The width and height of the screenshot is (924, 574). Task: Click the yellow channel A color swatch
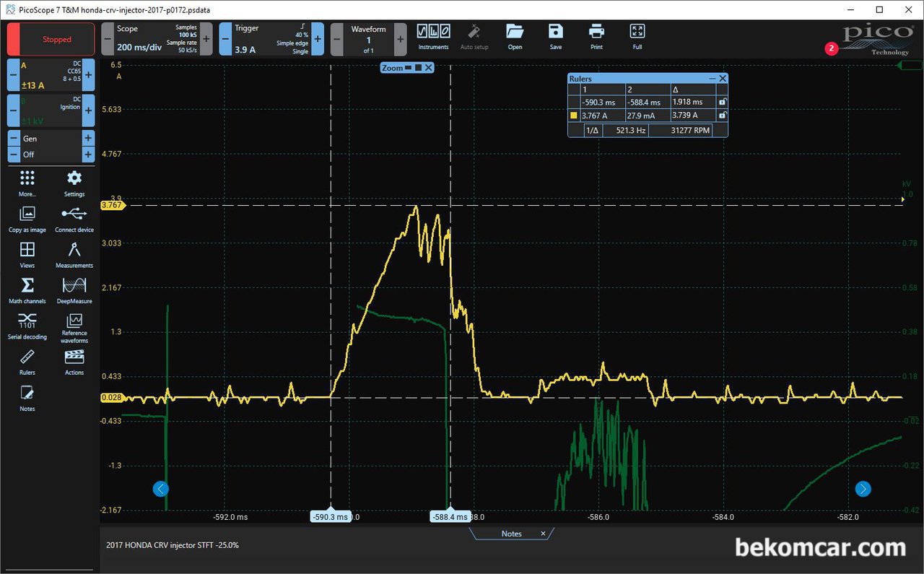click(x=574, y=116)
